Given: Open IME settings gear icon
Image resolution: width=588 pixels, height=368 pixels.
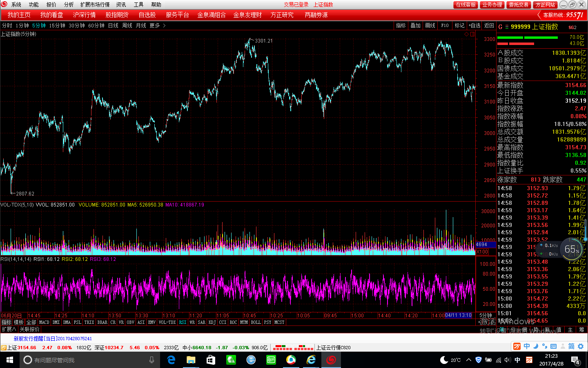Looking at the screenshot, I should [x=581, y=346].
